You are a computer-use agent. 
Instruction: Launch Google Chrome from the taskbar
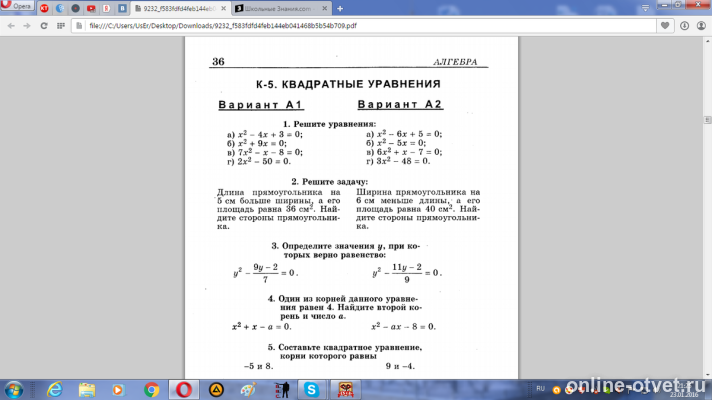click(151, 390)
